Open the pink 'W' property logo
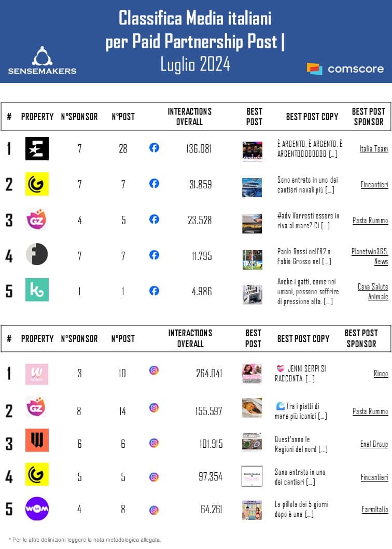 click(x=37, y=374)
